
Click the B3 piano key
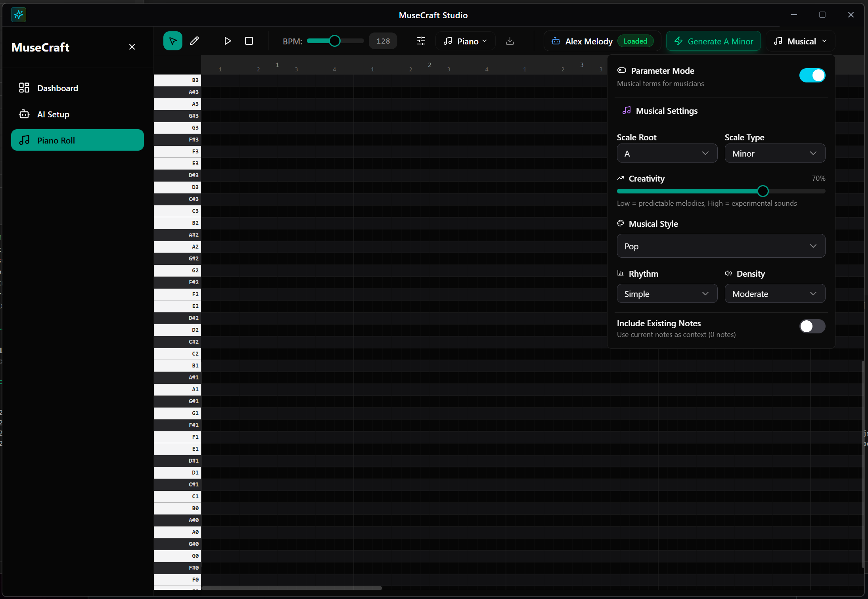pos(177,80)
